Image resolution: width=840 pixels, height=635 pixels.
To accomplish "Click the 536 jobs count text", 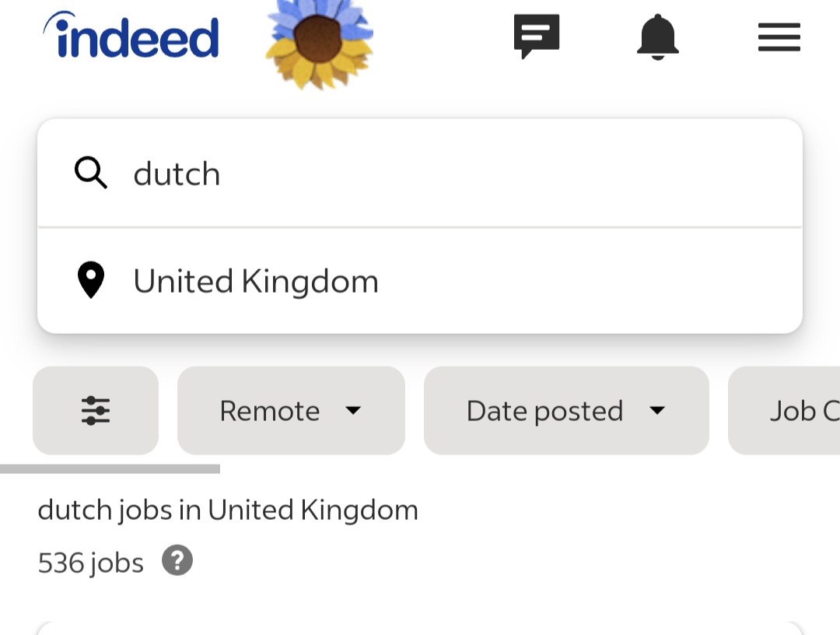I will [x=89, y=561].
